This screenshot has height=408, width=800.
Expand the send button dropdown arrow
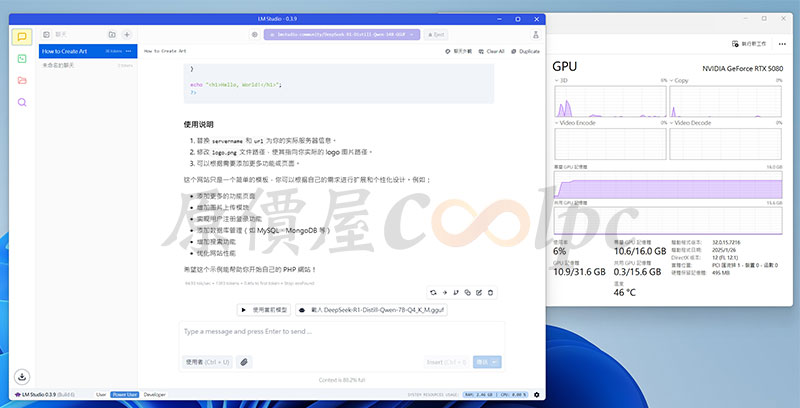coord(496,362)
